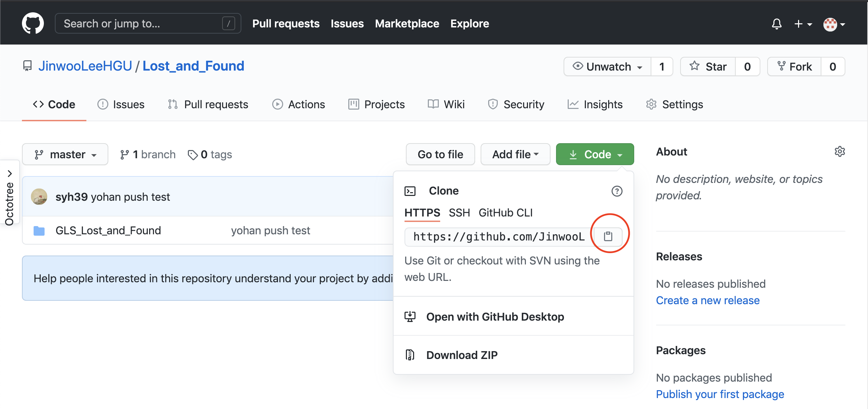Viewport: 868px width, 409px height.
Task: Expand the Add file dropdown
Action: tap(515, 154)
